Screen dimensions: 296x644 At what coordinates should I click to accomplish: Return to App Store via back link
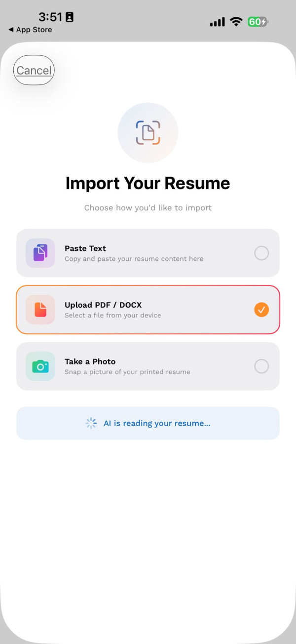click(x=30, y=30)
